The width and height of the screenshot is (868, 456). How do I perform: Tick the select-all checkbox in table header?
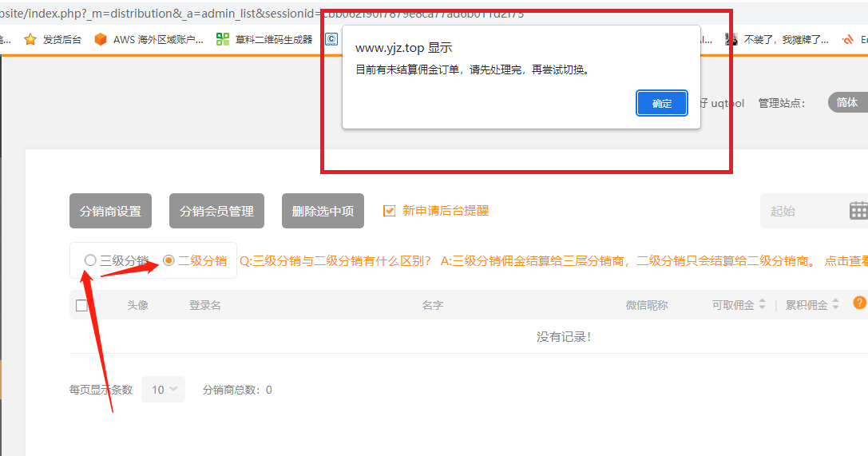click(x=81, y=305)
